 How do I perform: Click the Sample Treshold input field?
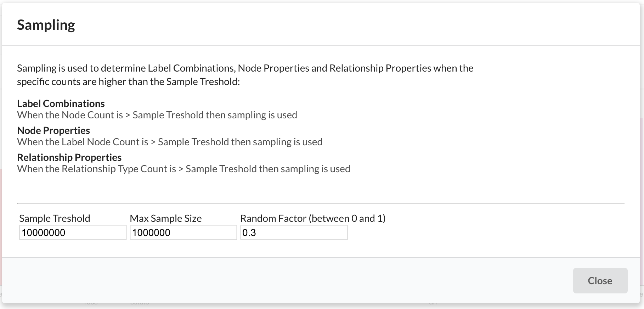[x=72, y=232]
